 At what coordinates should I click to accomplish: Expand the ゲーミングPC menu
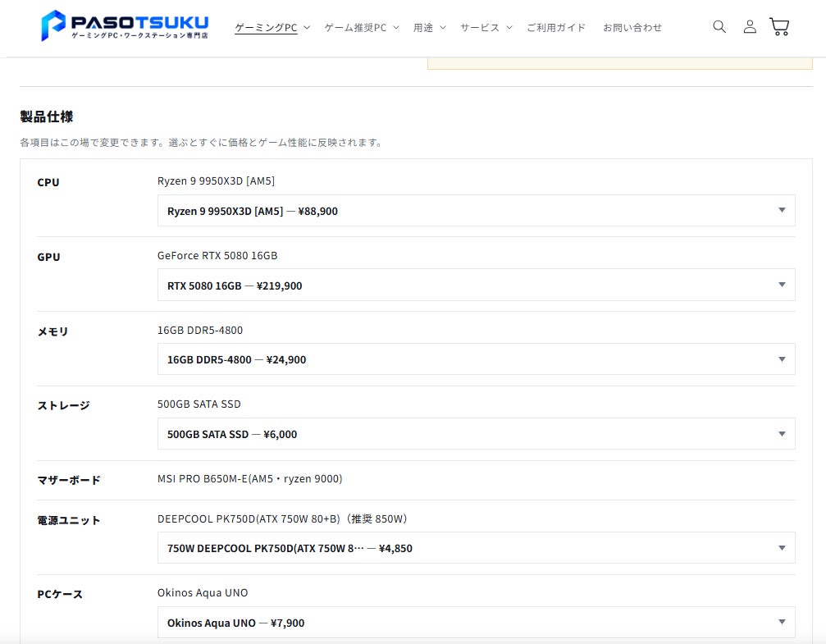[x=272, y=27]
